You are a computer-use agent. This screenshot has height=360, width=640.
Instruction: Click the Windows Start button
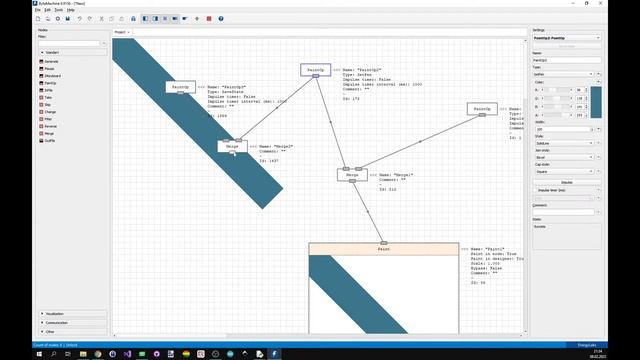click(39, 354)
